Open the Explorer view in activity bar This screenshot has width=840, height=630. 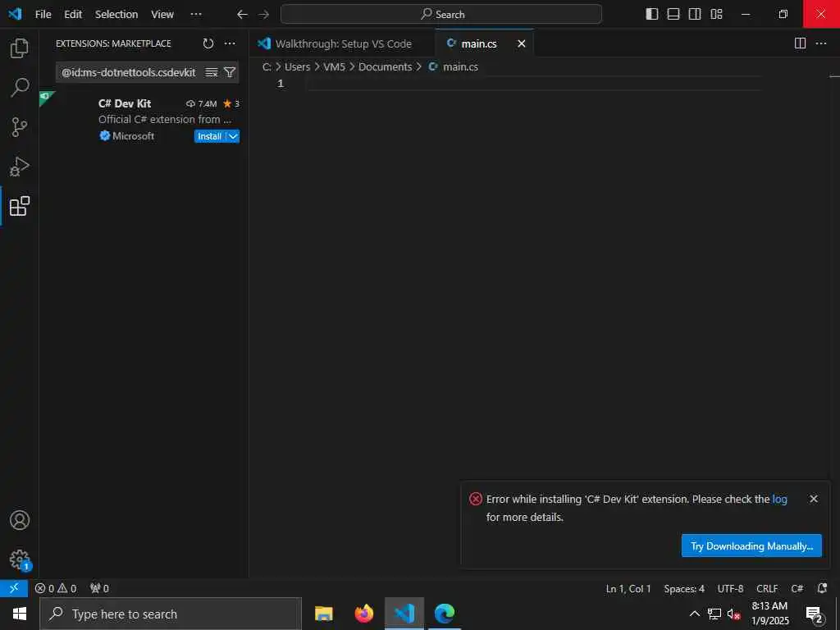pos(20,48)
